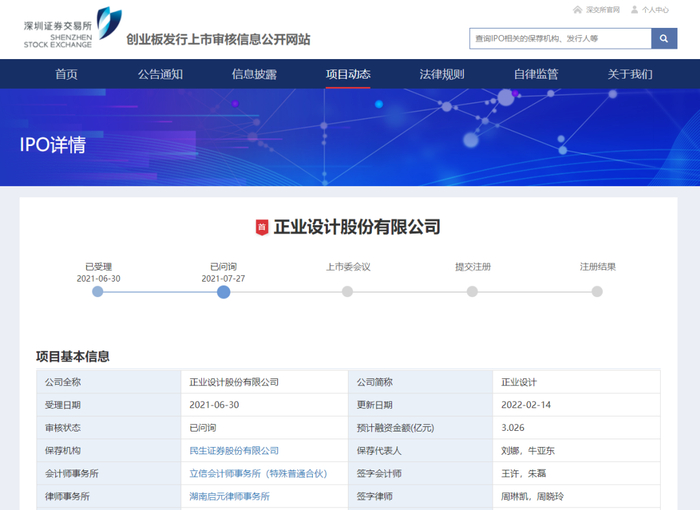Click the 签字会计师 row label
The width and height of the screenshot is (700, 510).
(379, 473)
